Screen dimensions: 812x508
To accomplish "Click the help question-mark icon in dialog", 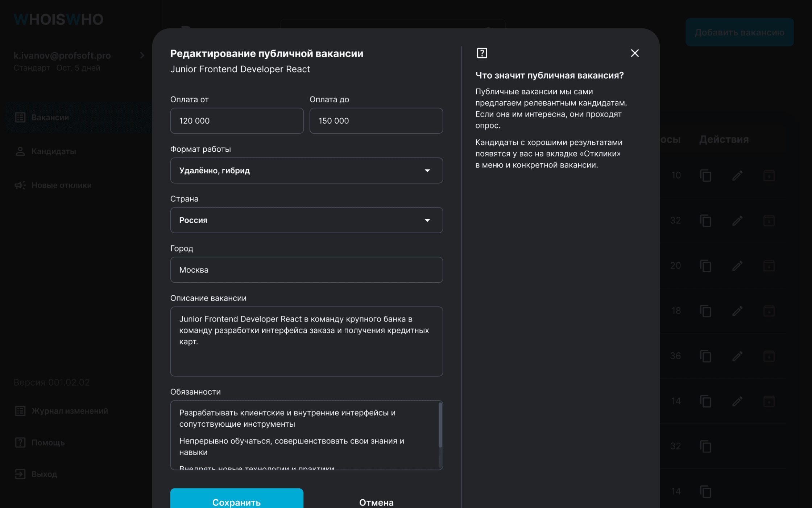I will pyautogui.click(x=482, y=53).
